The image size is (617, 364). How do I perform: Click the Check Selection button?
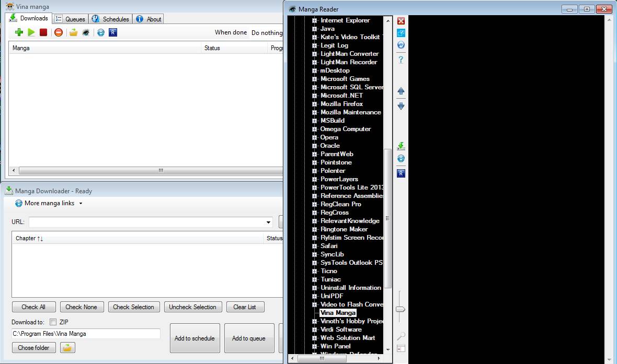click(x=134, y=307)
